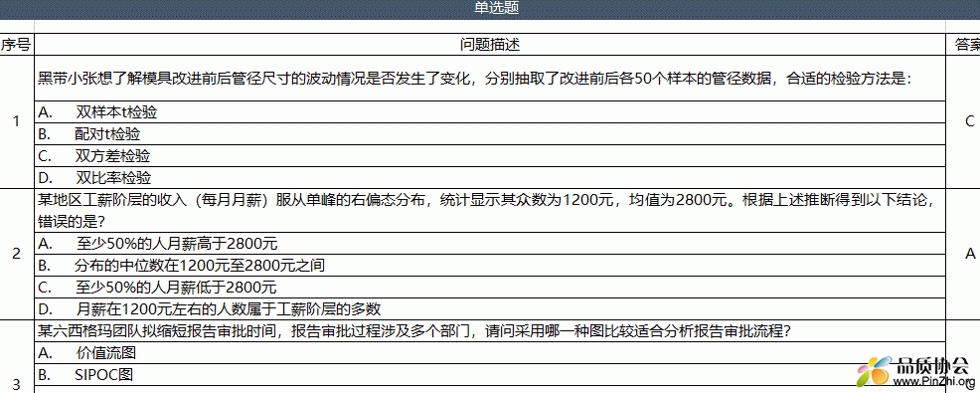Viewport: 980px width, 393px height.
Task: Select option B 配对t检验
Action: click(x=490, y=134)
